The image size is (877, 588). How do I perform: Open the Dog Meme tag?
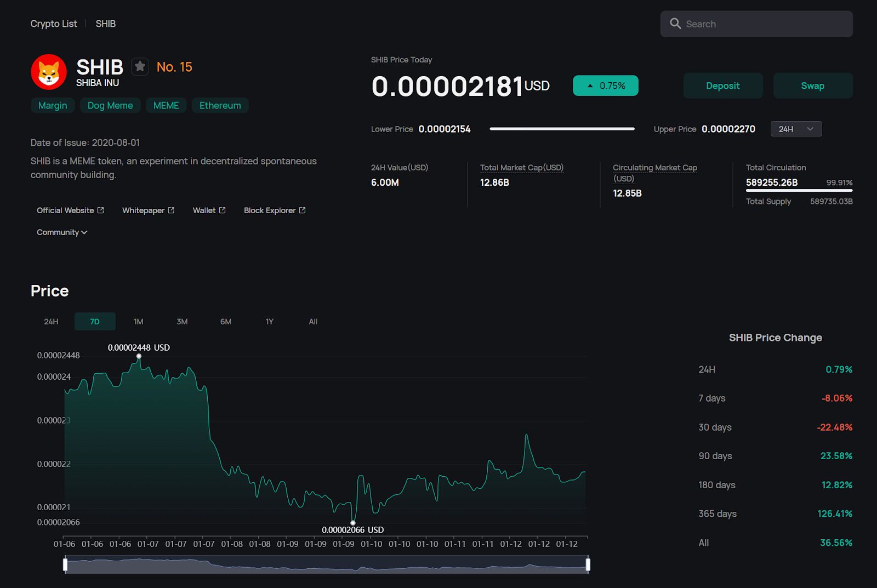(x=110, y=105)
